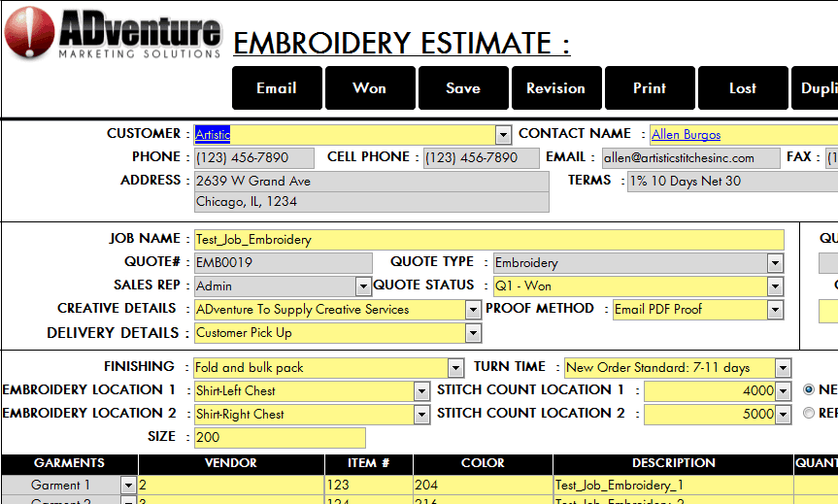The image size is (838, 504).
Task: Click the VENDOR column header
Action: [231, 463]
